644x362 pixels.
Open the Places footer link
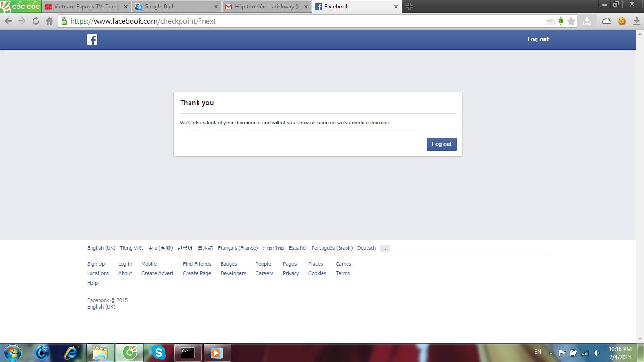(315, 264)
